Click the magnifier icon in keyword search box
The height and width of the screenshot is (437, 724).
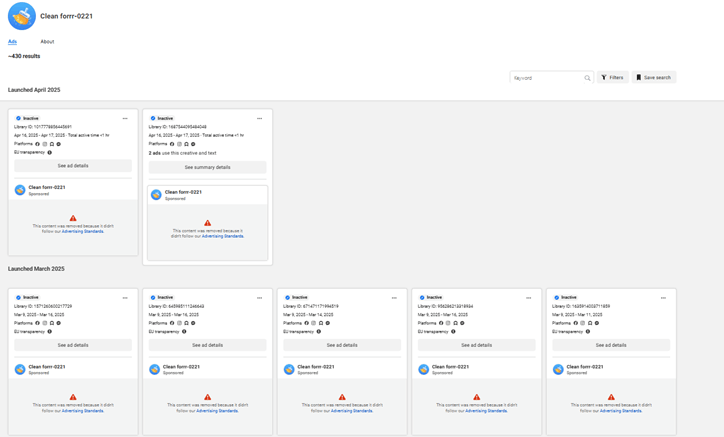[x=587, y=78]
